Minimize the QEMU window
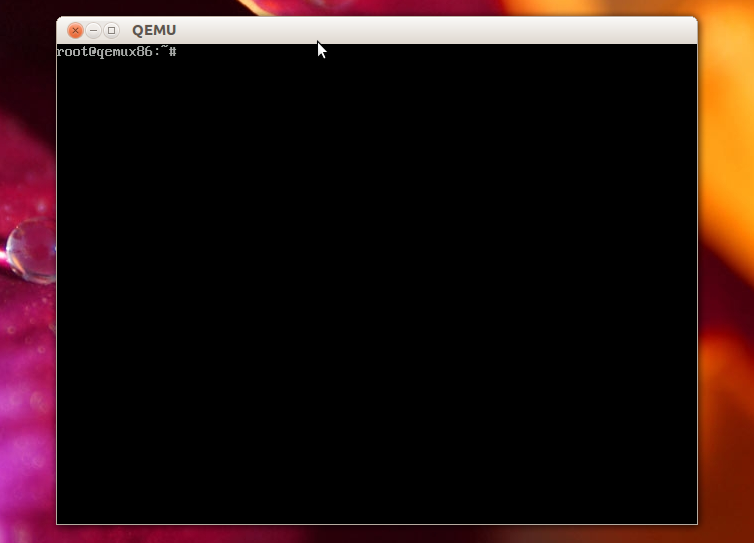Viewport: 754px width, 543px height. click(93, 31)
